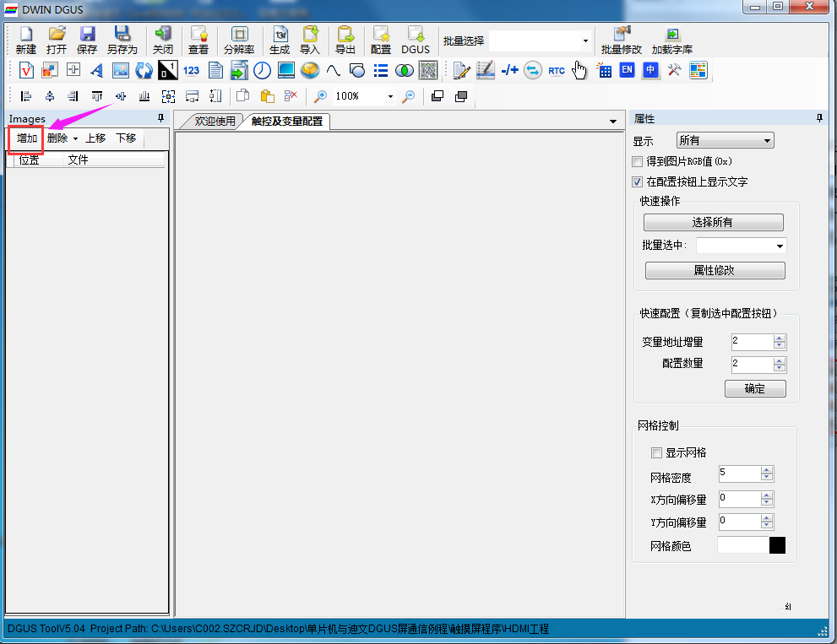Open the 显示 所有 dropdown
837x644 pixels.
pyautogui.click(x=725, y=141)
